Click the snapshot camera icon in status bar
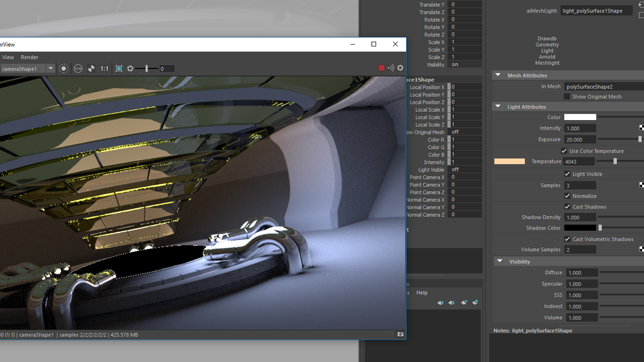This screenshot has height=362, width=644. coord(400,334)
